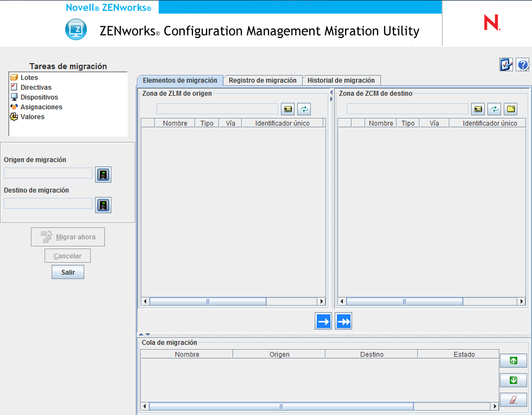Refresh the destination ZCM zone list
This screenshot has width=532, height=415.
(494, 109)
